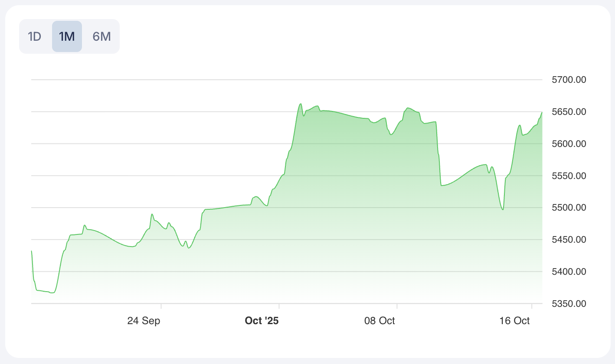This screenshot has height=364, width=615.
Task: Click the 08 Oct date label
Action: (x=379, y=321)
